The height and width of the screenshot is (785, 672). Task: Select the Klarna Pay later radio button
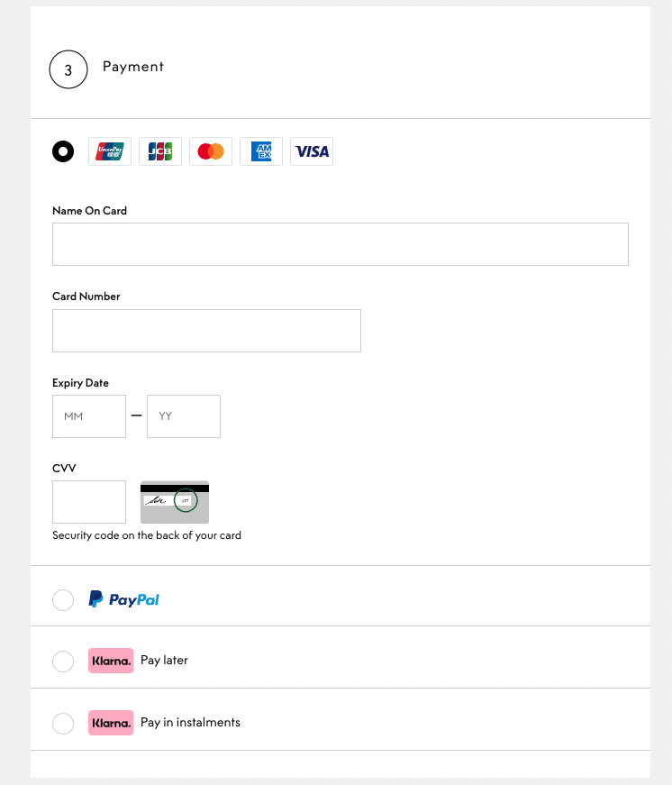[63, 662]
